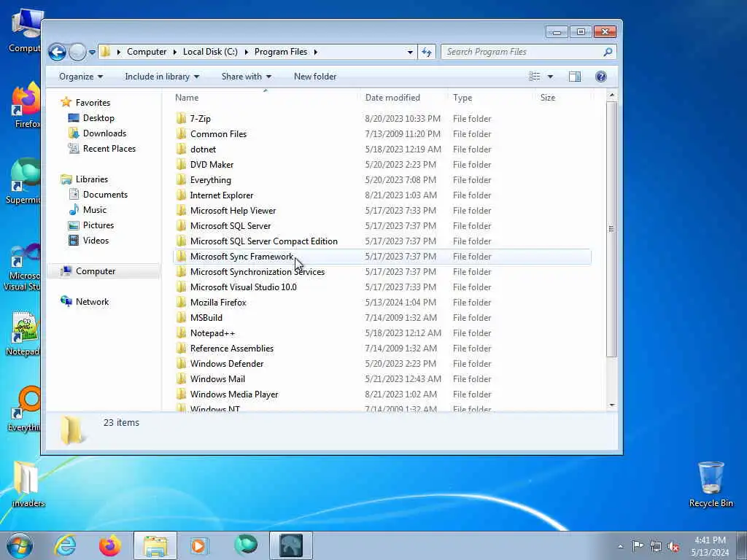Open the Windows Start menu orb
This screenshot has width=747, height=560.
click(20, 545)
